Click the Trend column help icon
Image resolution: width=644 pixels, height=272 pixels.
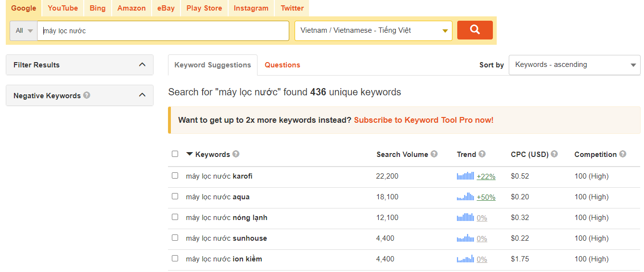click(x=482, y=154)
